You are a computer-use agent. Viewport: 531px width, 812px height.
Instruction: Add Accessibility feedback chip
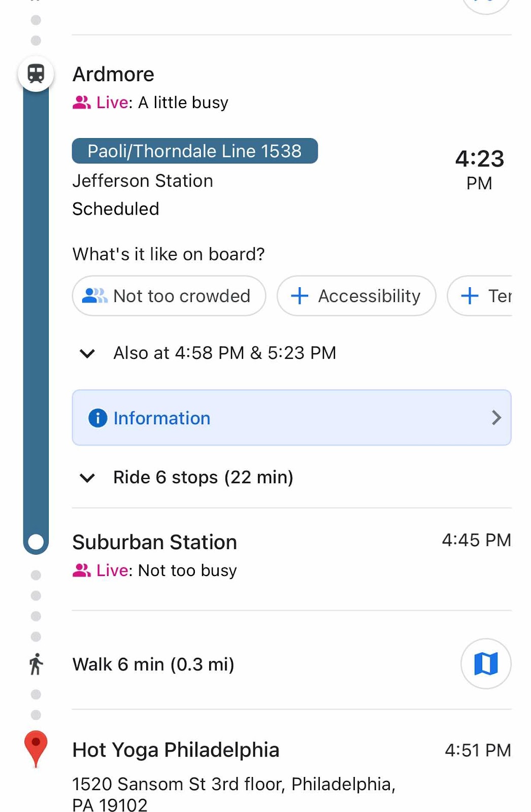pos(356,296)
